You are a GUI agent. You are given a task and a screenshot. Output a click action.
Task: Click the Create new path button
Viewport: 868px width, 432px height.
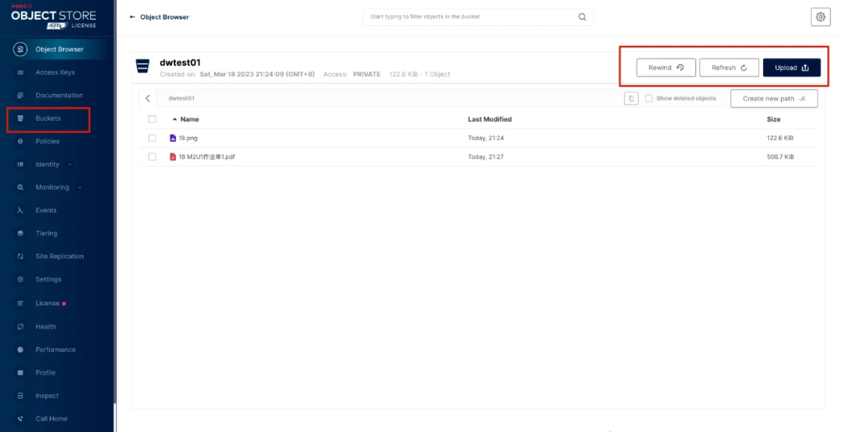[773, 99]
